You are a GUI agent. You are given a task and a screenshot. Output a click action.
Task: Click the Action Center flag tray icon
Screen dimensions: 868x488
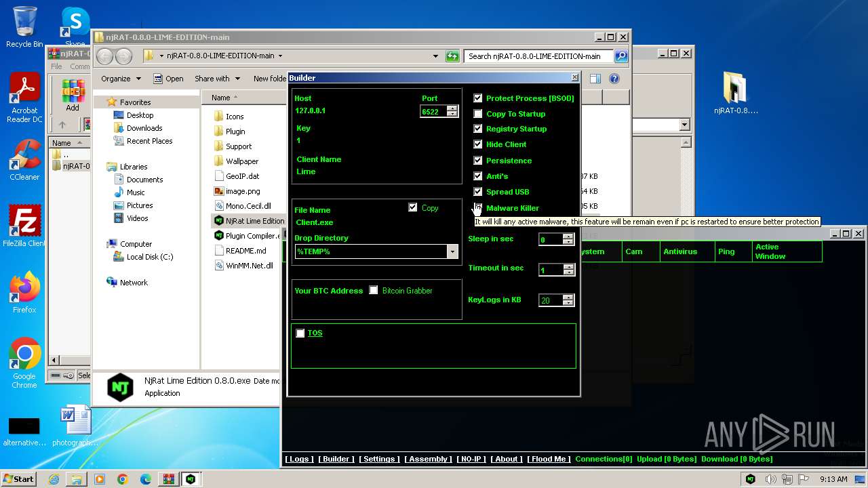[804, 479]
